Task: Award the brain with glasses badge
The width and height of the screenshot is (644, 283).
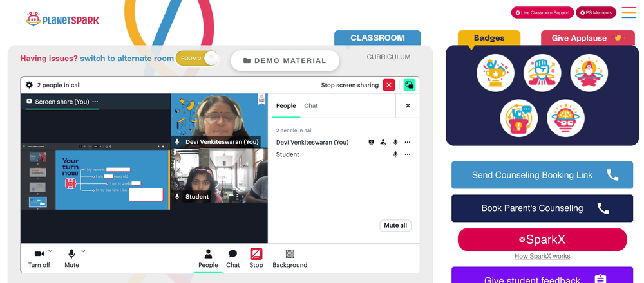Action: pyautogui.click(x=565, y=118)
